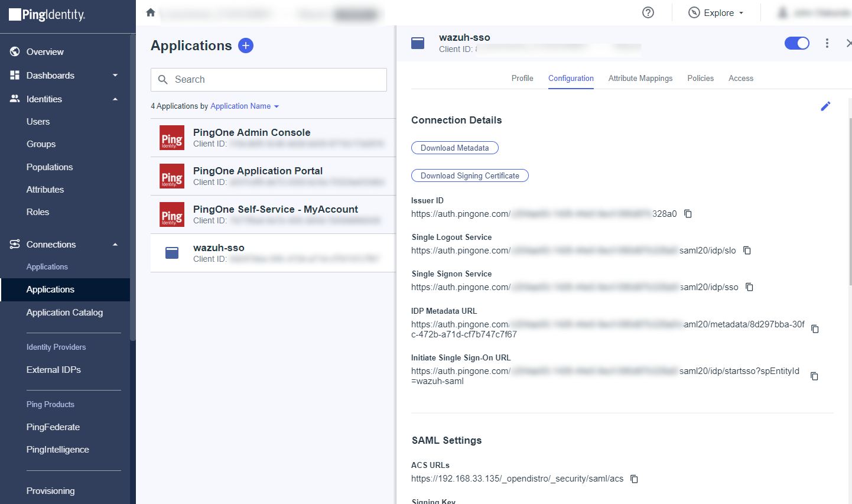Click the add application plus icon

(x=245, y=45)
